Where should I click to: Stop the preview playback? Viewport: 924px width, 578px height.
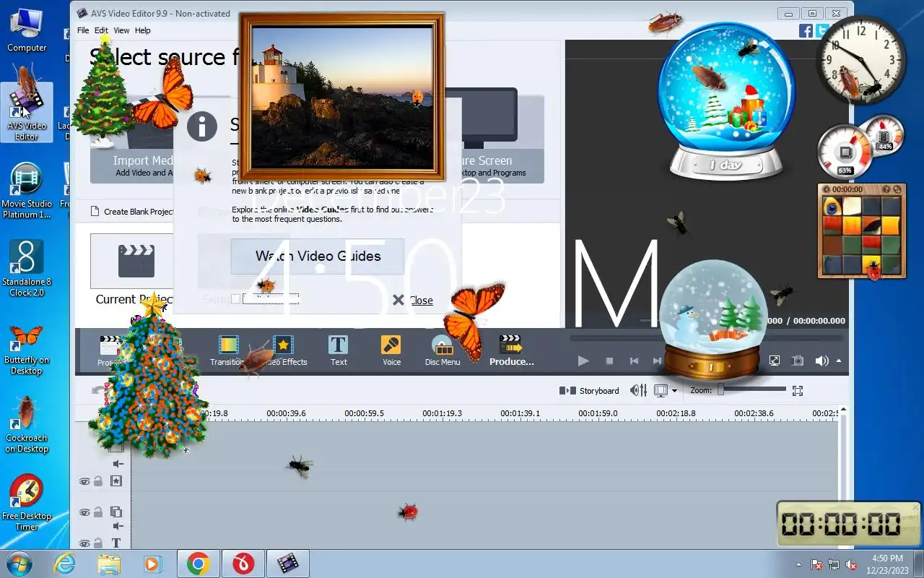tap(609, 361)
